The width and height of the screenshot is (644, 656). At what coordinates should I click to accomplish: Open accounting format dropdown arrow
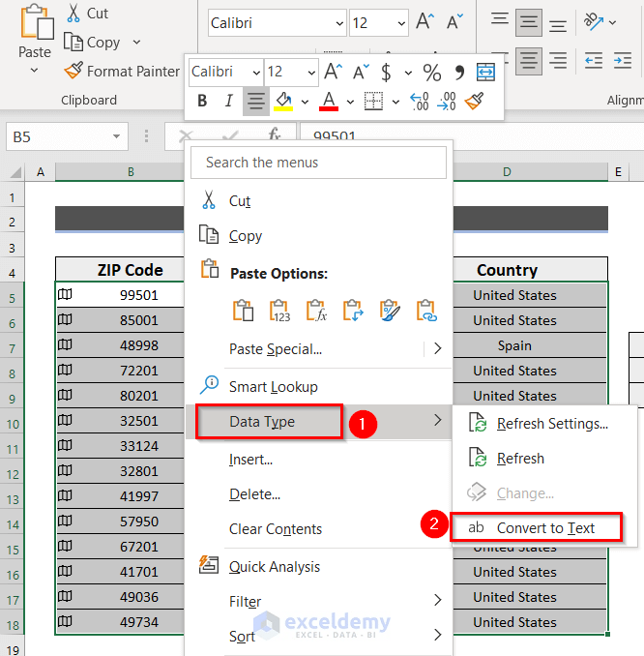point(408,73)
